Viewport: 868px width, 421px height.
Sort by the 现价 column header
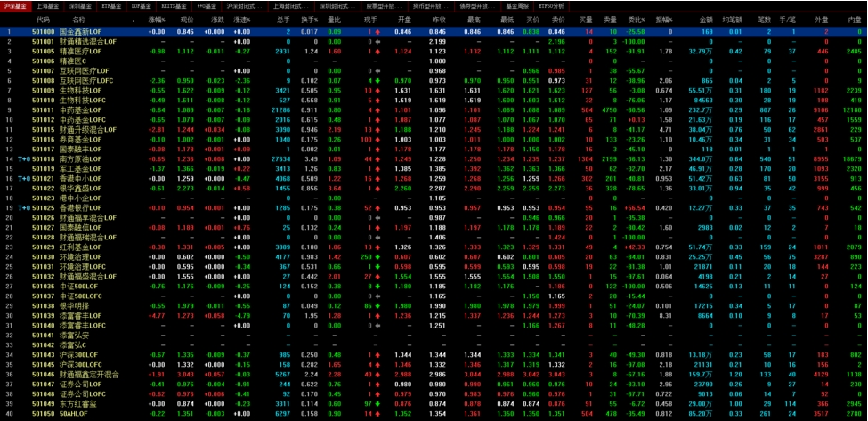(x=187, y=20)
